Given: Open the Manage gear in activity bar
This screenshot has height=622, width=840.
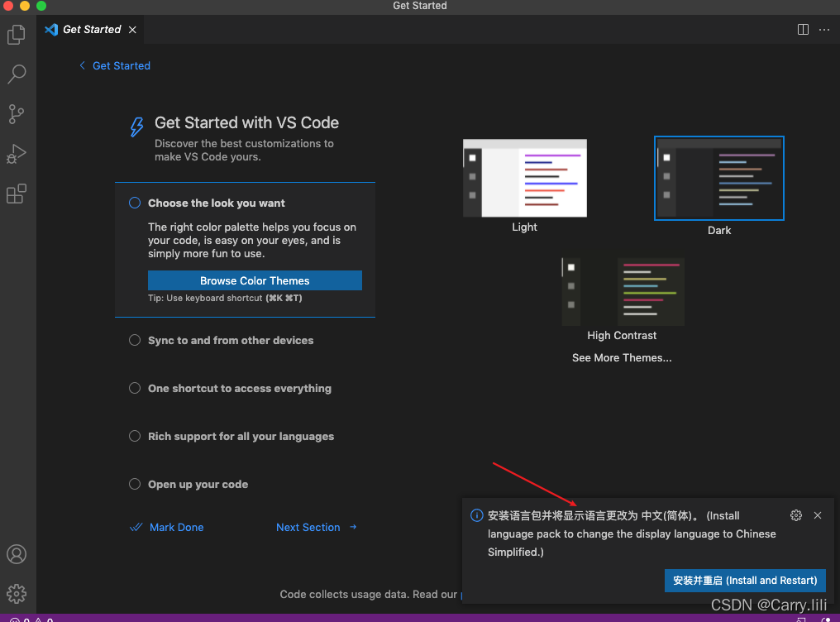Looking at the screenshot, I should click(17, 594).
